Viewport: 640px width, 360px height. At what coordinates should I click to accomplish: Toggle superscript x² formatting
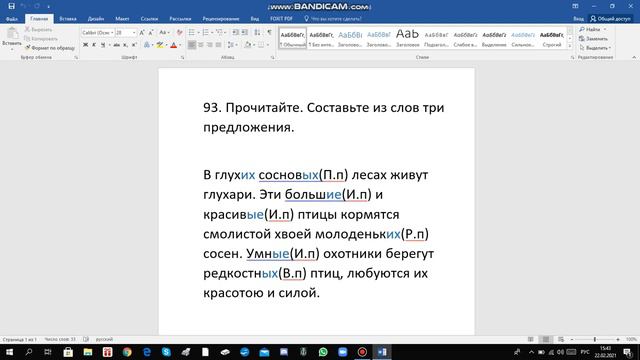tap(134, 45)
